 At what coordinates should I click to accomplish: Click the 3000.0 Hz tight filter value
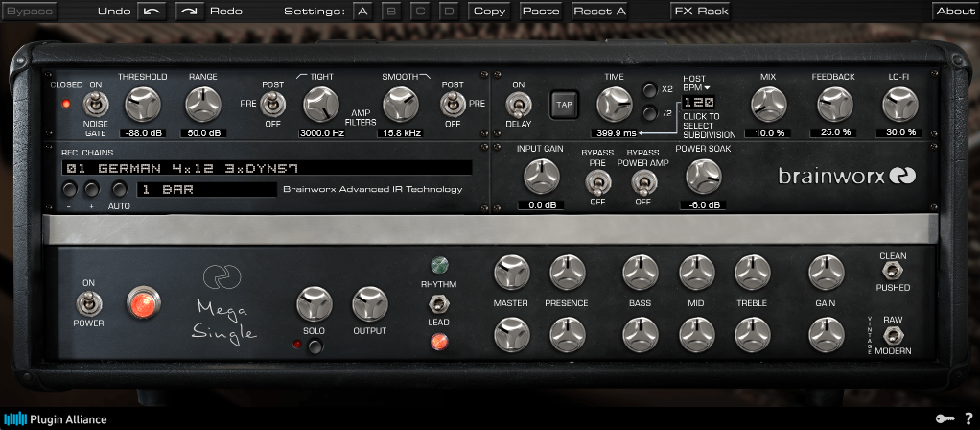(x=322, y=132)
